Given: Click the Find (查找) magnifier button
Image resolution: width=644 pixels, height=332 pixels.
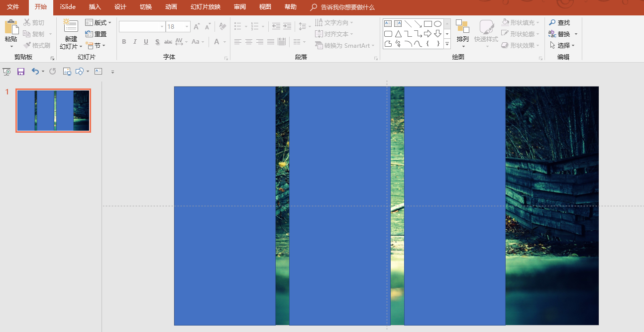Looking at the screenshot, I should (559, 22).
